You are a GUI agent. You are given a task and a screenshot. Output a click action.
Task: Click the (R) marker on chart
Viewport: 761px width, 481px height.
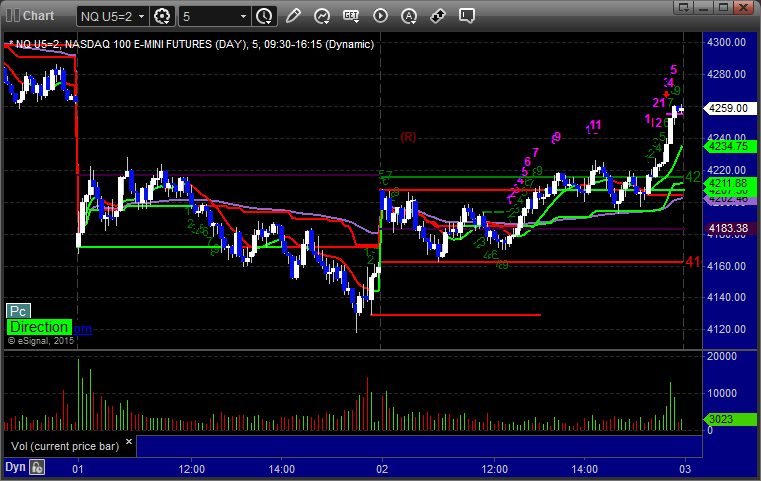point(408,137)
